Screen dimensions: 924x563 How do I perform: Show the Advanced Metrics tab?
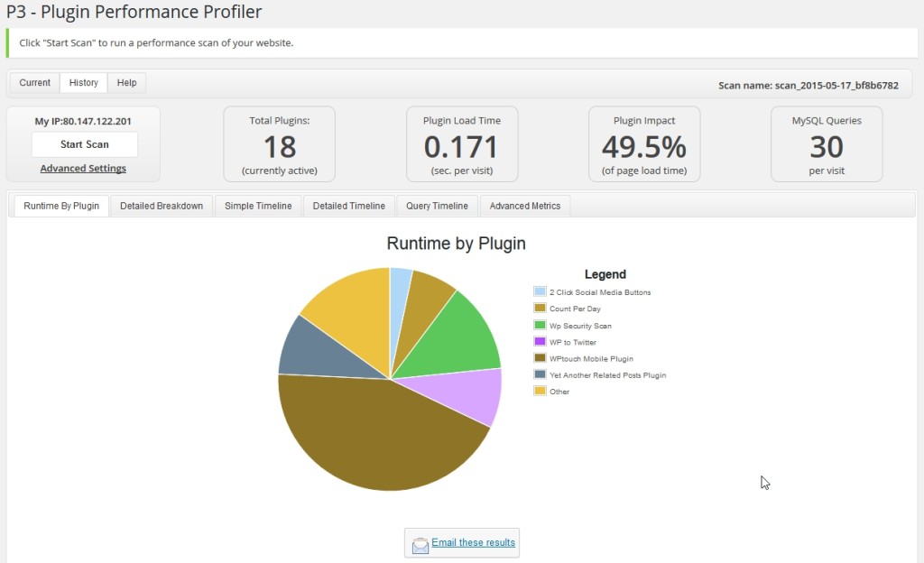click(x=525, y=206)
